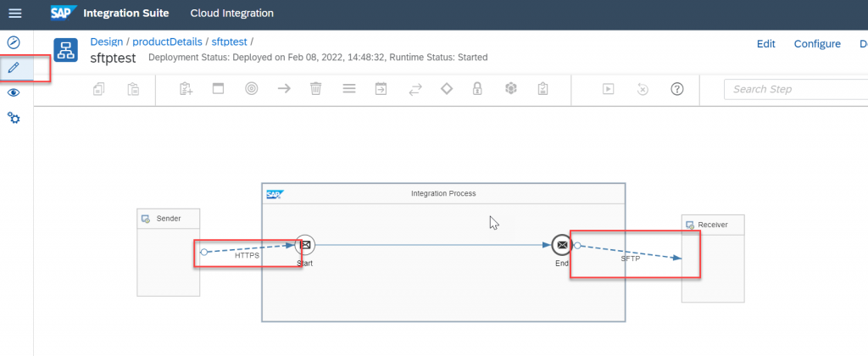Open the Process palette icon
Viewport: 868px width, 356px height.
219,89
